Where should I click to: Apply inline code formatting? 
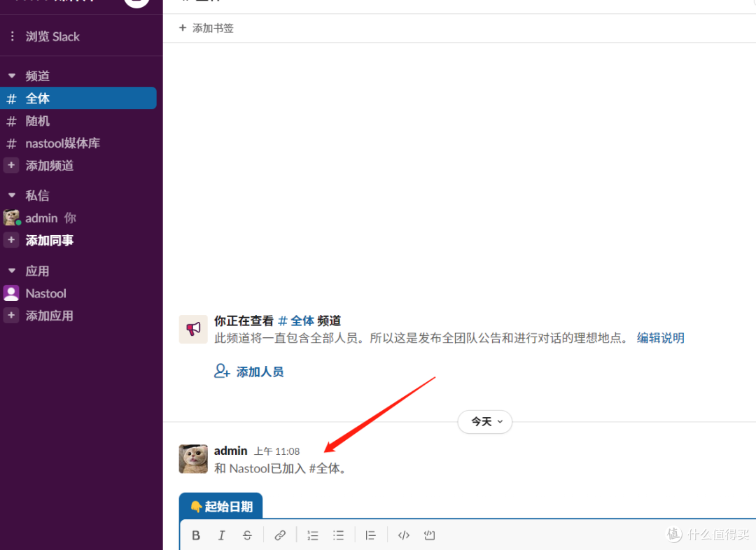point(403,535)
